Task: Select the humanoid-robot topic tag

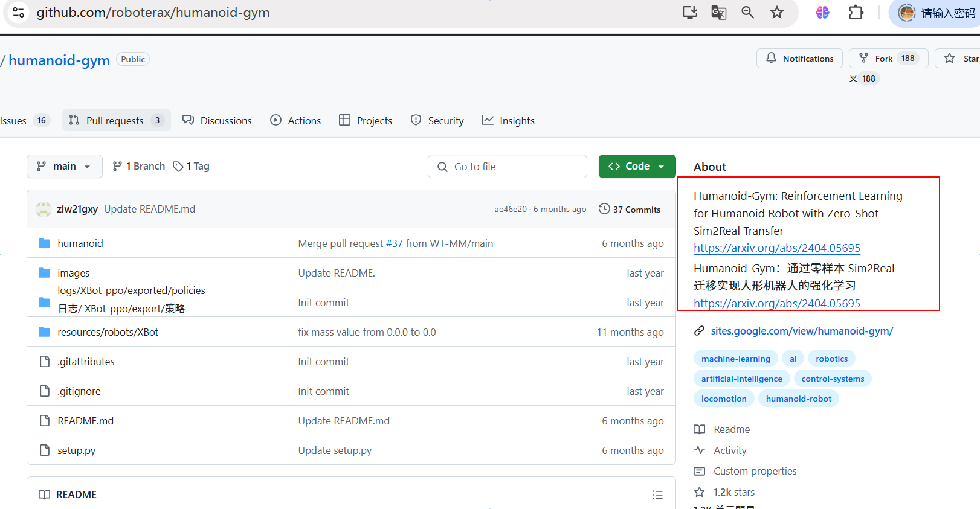Action: [x=799, y=399]
